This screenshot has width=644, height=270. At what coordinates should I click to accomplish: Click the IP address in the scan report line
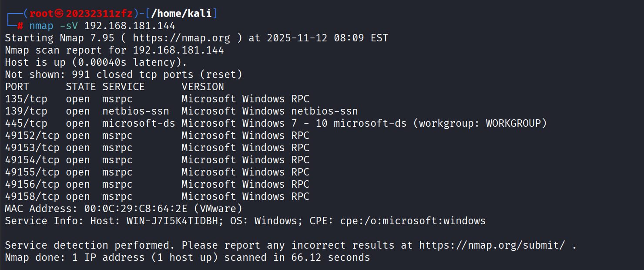pyautogui.click(x=178, y=50)
